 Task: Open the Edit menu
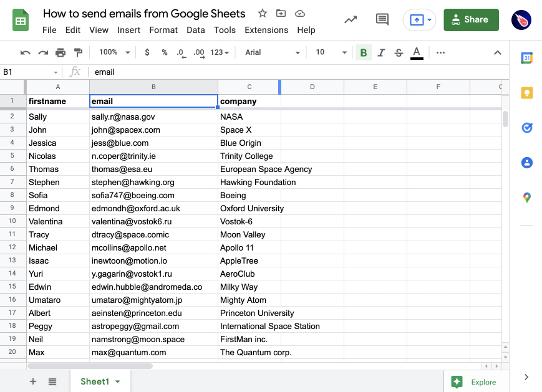pyautogui.click(x=73, y=30)
